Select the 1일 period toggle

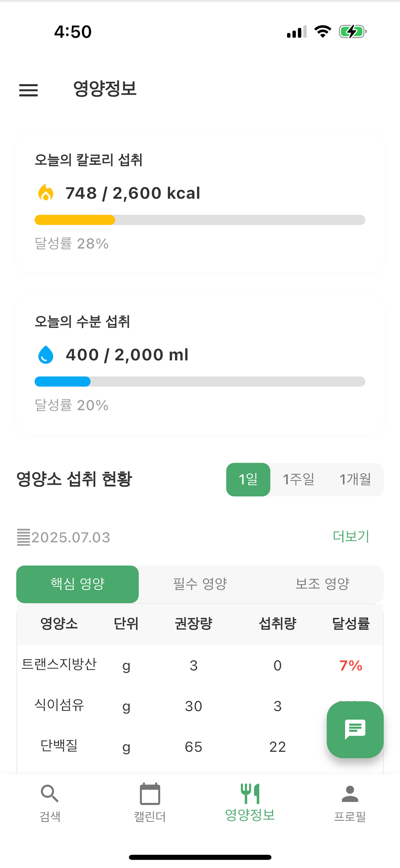coord(248,479)
